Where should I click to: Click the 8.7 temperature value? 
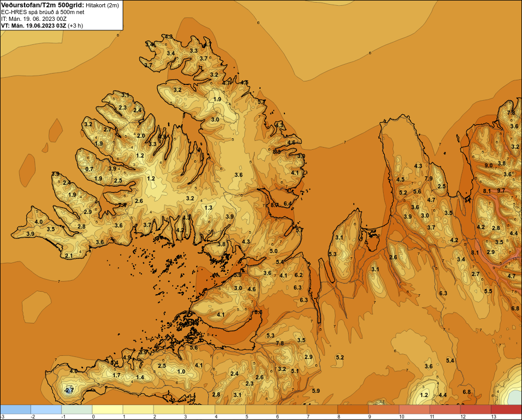coord(275,205)
